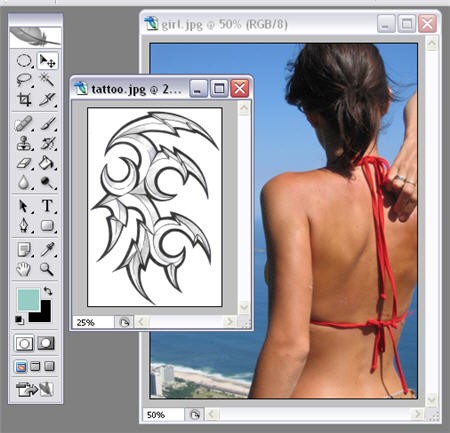Screen dimensions: 450x433
Task: Select the Eyedropper tool
Action: coord(47,249)
